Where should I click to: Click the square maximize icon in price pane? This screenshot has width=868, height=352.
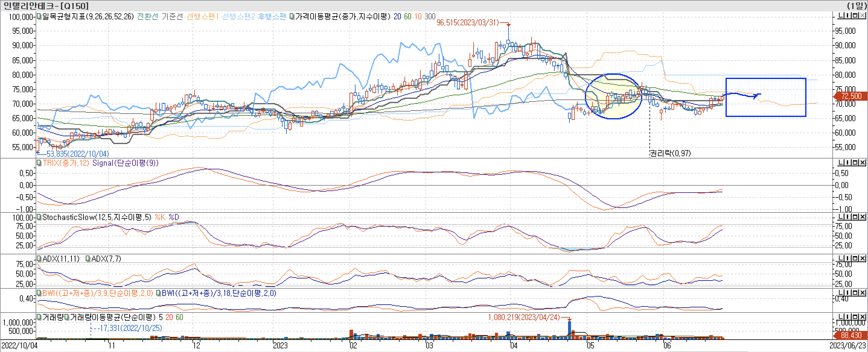coord(855,16)
